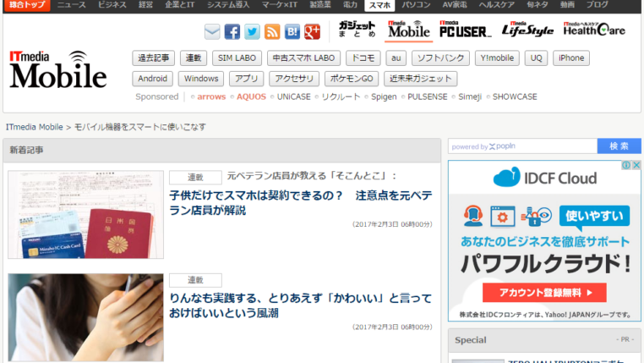
Task: Open the IDCF Cloud ad logo
Action: tap(544, 178)
